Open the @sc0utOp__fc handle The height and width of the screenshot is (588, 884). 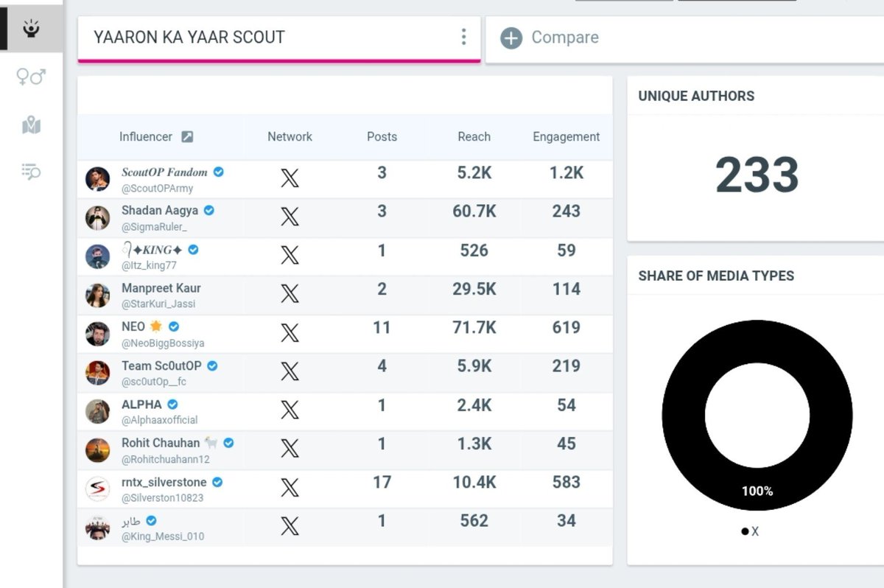point(155,382)
